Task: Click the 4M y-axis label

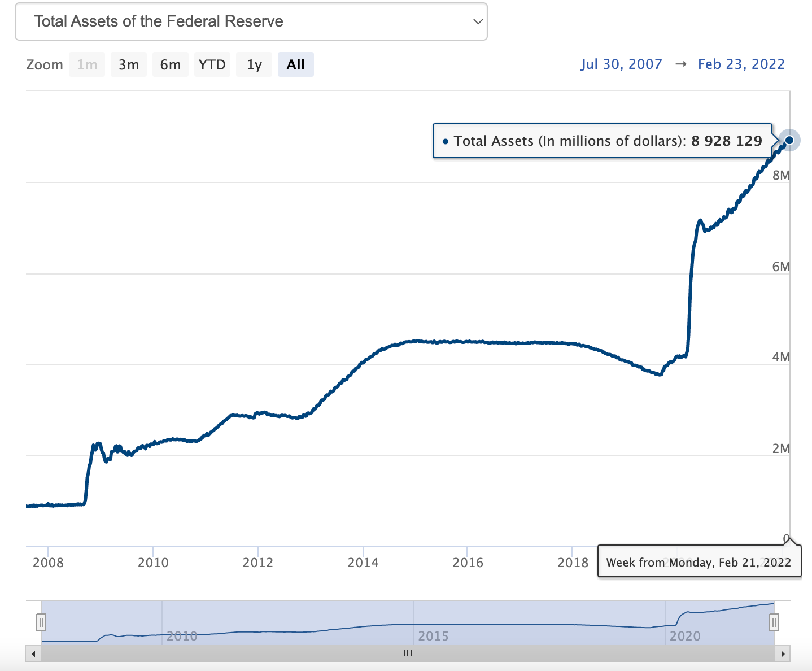Action: pyautogui.click(x=781, y=357)
